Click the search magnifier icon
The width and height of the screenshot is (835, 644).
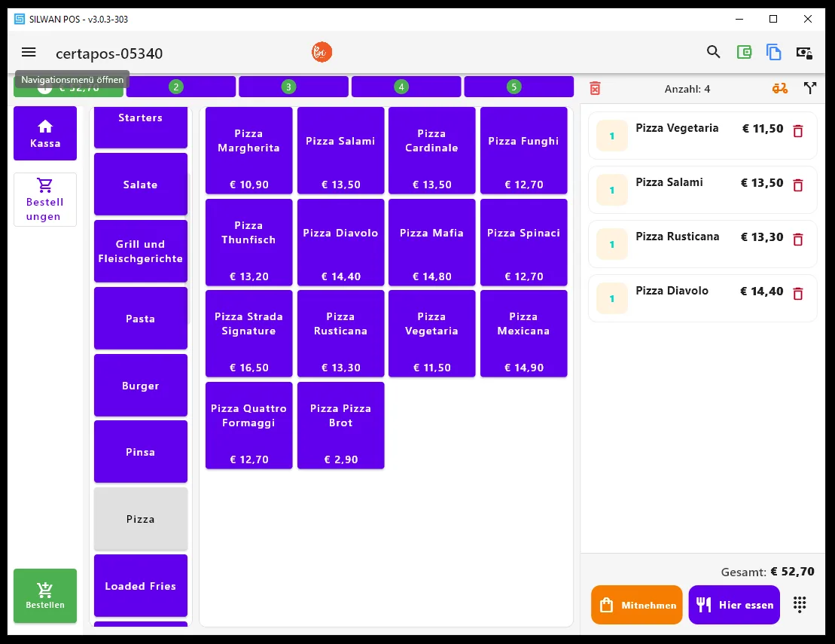(713, 52)
